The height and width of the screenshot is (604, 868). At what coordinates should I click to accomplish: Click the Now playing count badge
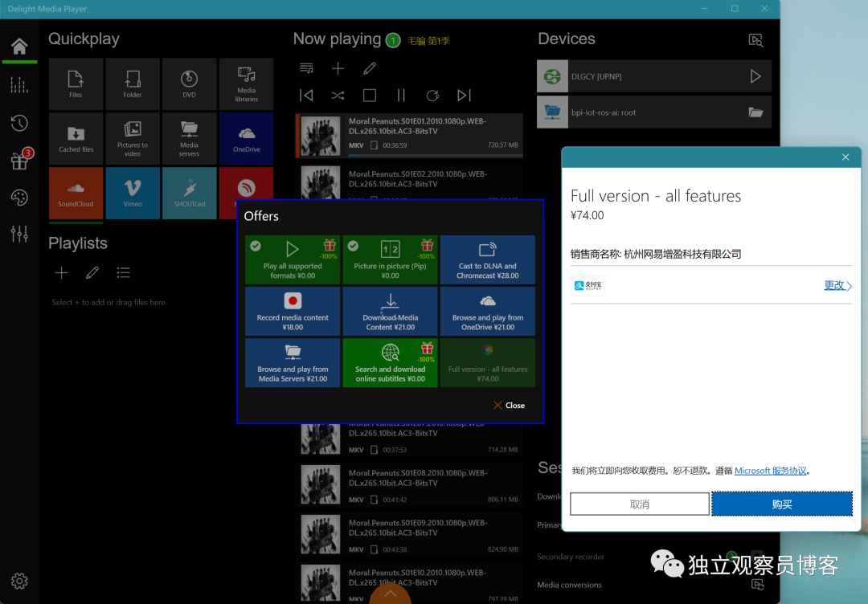(393, 40)
